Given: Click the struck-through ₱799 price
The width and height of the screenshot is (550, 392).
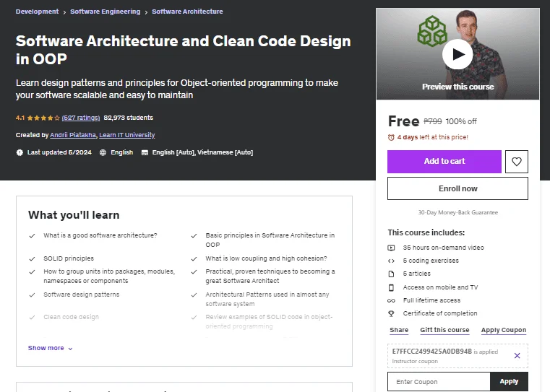Looking at the screenshot, I should (x=433, y=121).
